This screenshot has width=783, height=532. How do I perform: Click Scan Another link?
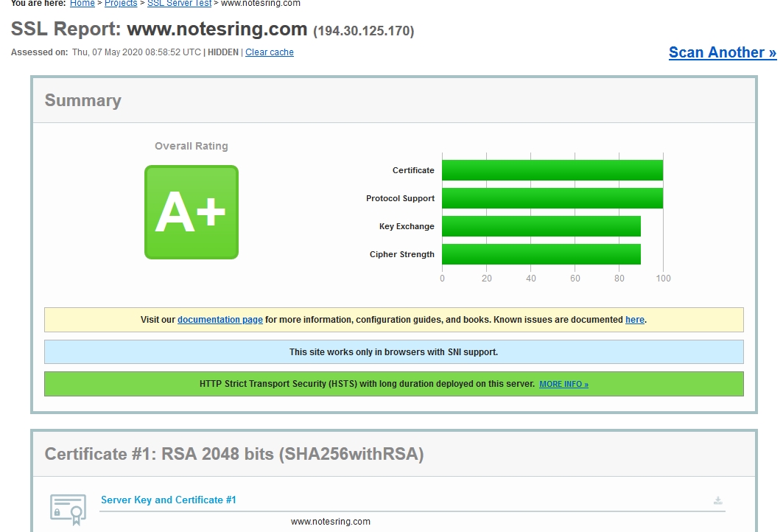click(722, 52)
